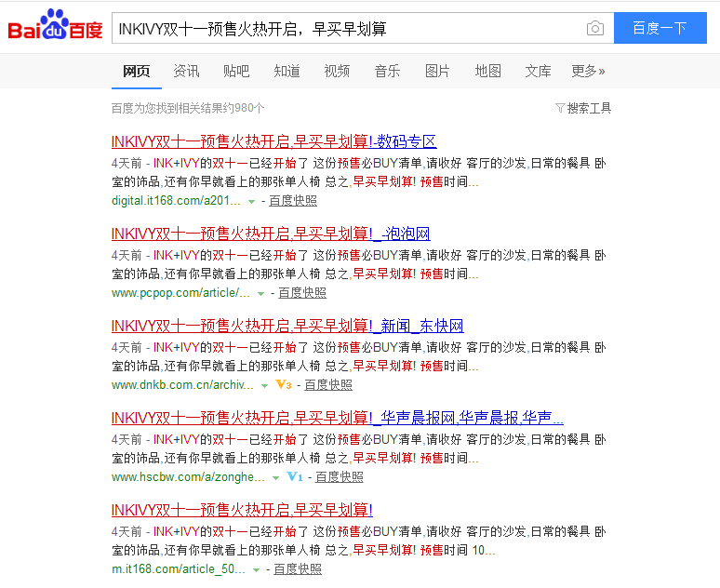Open the 更多» more menu
Viewport: 720px width, 588px height.
click(588, 72)
